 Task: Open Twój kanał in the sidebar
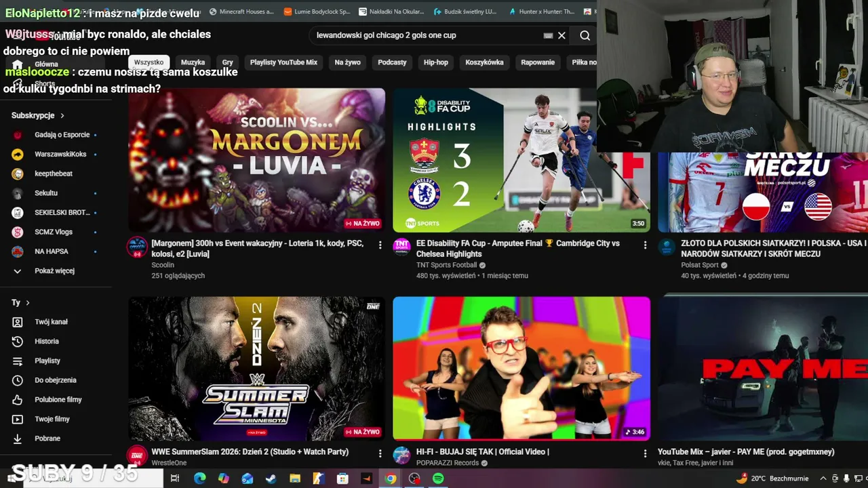click(x=51, y=322)
